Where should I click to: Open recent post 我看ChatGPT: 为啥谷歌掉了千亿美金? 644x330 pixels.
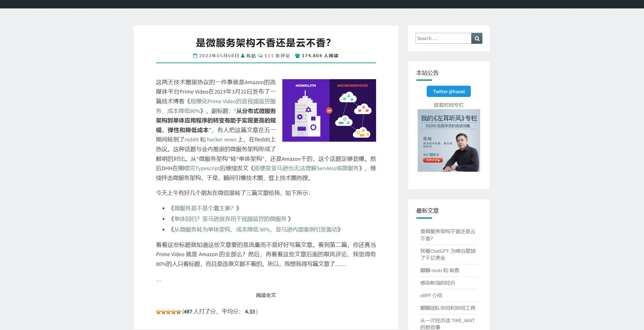pyautogui.click(x=448, y=254)
